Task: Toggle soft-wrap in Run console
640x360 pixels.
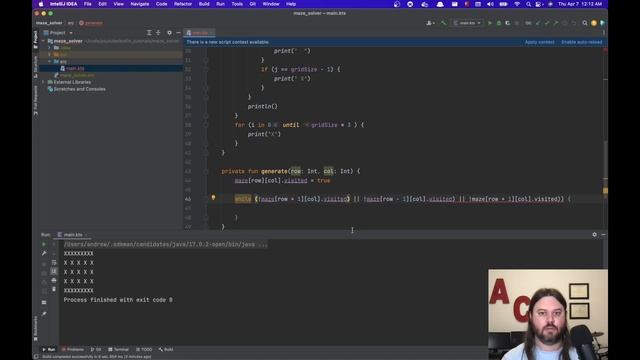Action: [54, 262]
